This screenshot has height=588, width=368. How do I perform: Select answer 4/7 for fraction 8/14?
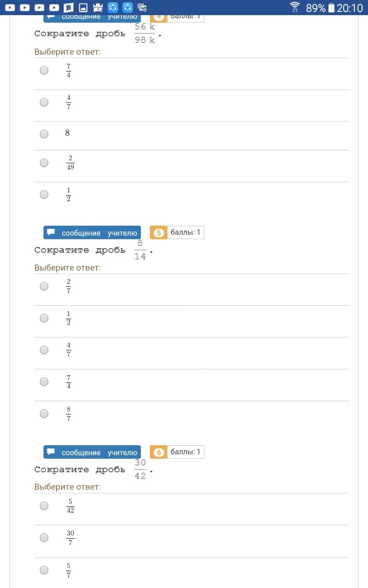point(44,350)
